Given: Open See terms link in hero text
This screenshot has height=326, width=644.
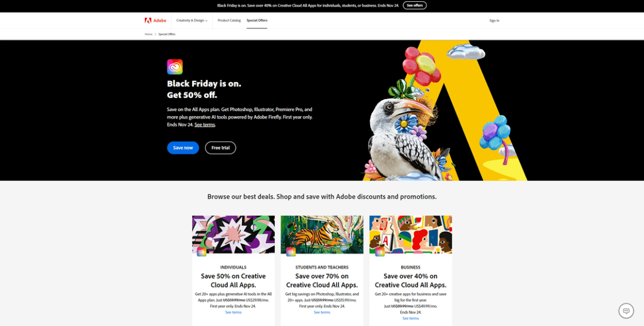Looking at the screenshot, I should [x=205, y=125].
